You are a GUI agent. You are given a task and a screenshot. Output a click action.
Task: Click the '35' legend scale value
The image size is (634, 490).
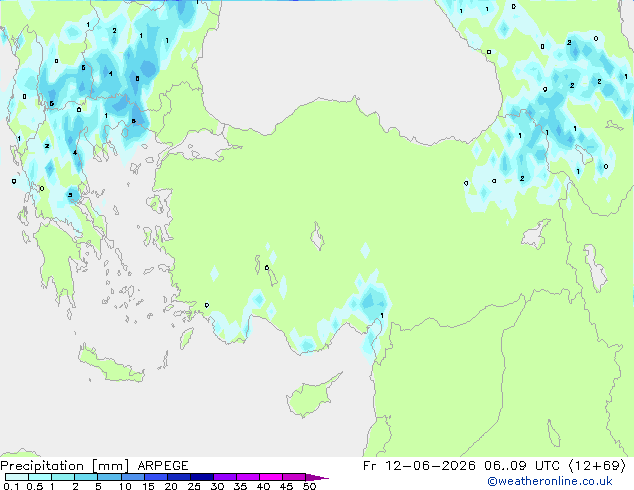[240, 486]
